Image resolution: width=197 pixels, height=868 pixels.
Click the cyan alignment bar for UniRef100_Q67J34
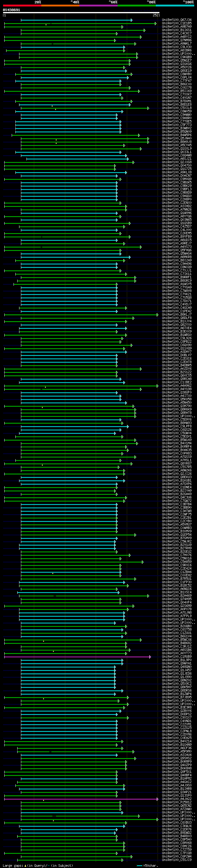[x=76, y=21]
